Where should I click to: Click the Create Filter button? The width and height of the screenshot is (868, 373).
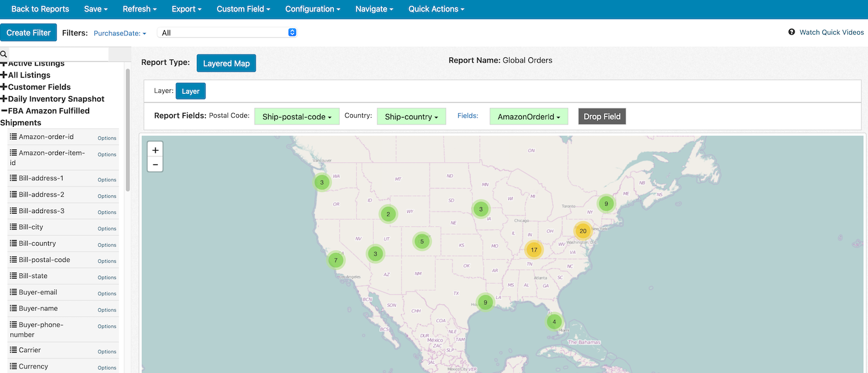[29, 33]
